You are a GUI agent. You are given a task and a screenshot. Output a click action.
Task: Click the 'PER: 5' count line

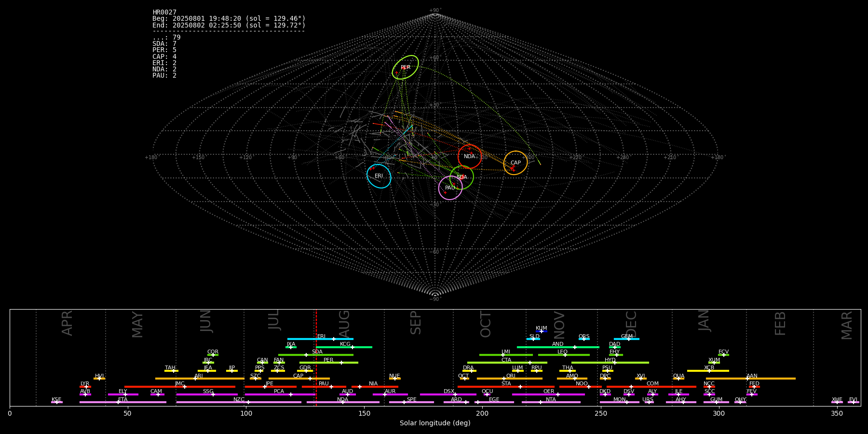point(164,50)
